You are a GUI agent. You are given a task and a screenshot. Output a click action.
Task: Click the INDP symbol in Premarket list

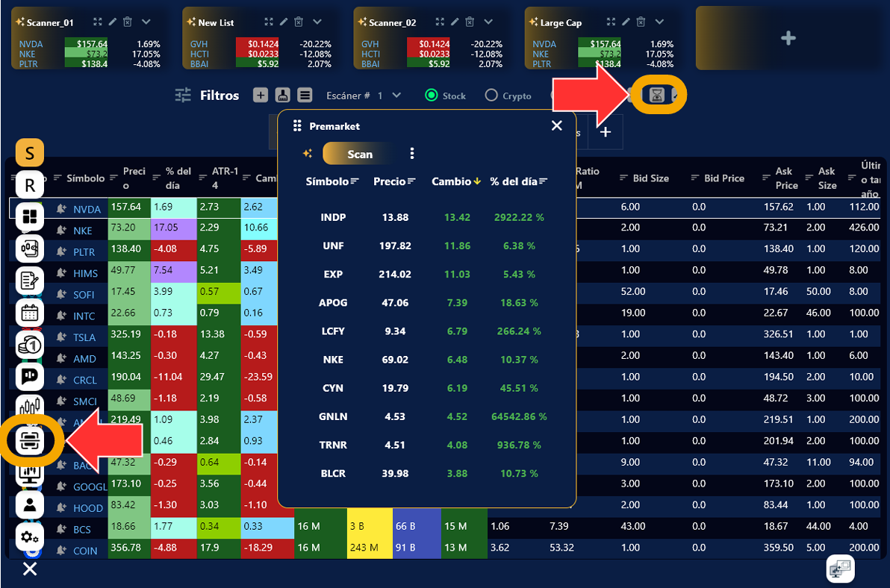click(333, 217)
